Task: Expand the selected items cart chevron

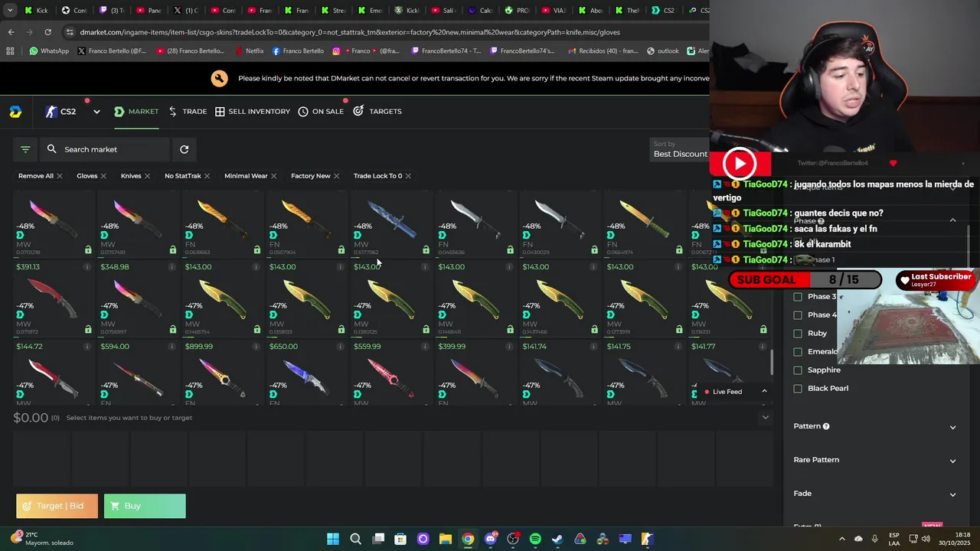Action: click(x=765, y=418)
